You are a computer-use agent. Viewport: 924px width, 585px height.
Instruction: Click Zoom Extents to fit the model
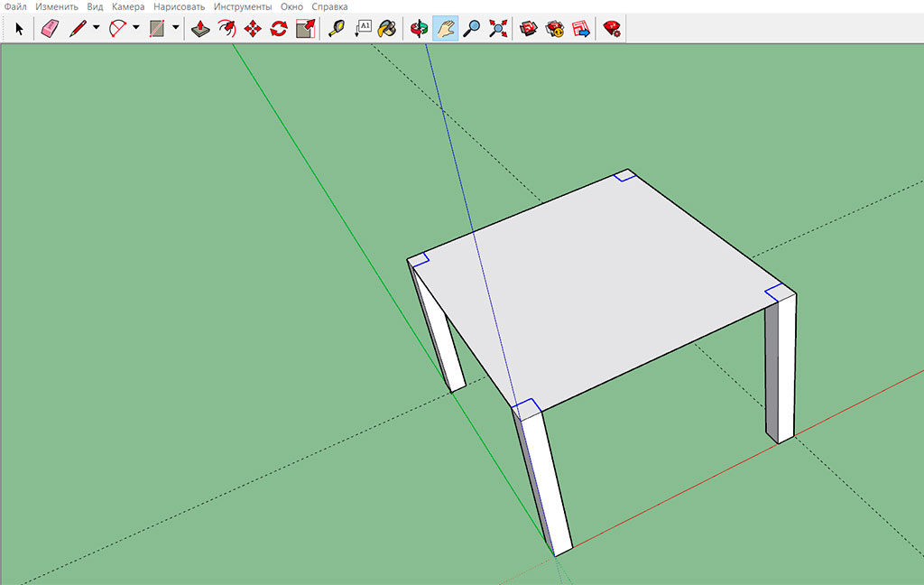498,28
